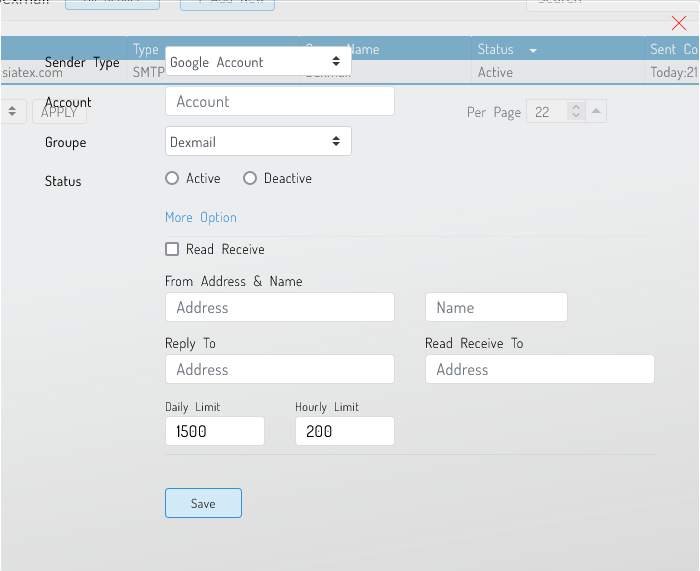Click the From Name input field
Image resolution: width=700 pixels, height=571 pixels.
click(496, 308)
